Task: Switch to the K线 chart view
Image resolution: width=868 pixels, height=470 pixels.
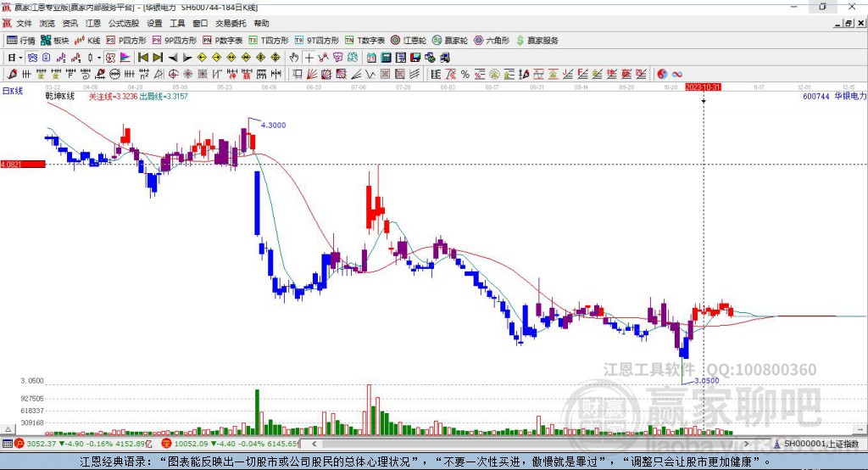Action: [87, 41]
